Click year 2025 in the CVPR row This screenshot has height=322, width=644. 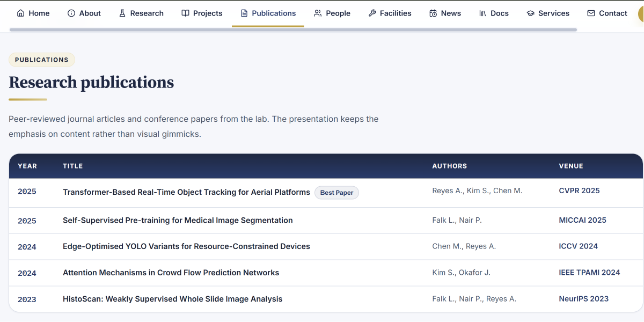(27, 192)
